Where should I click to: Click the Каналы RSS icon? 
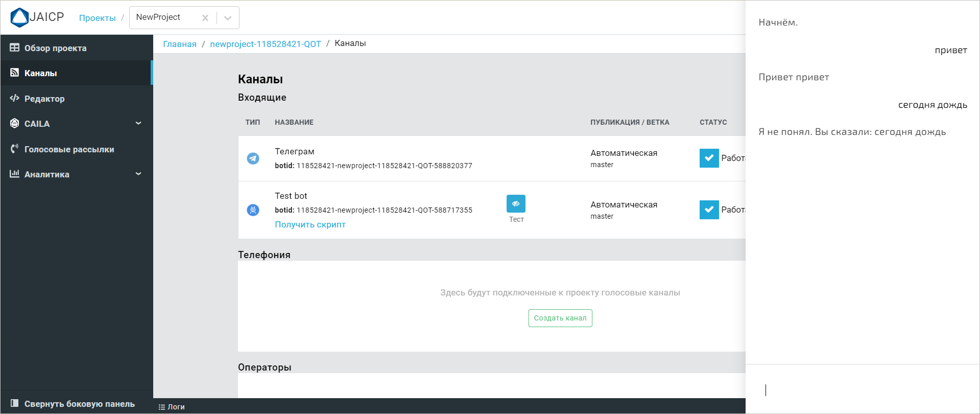click(x=14, y=73)
